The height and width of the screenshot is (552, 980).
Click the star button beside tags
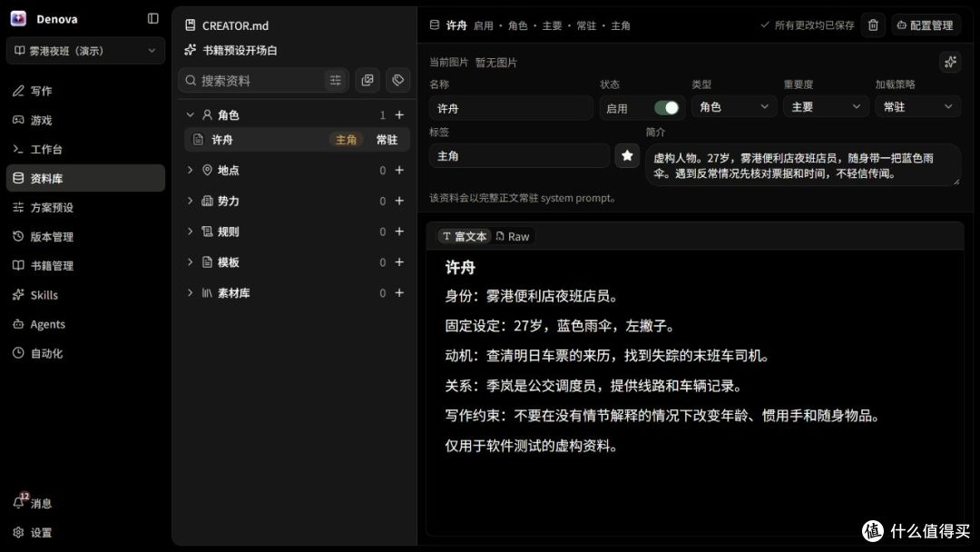pyautogui.click(x=627, y=155)
